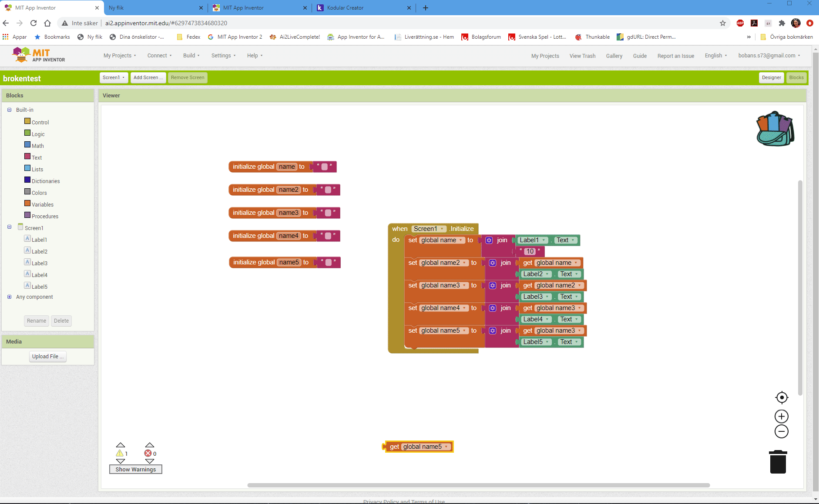Click the Show Warnings button

[x=136, y=469]
